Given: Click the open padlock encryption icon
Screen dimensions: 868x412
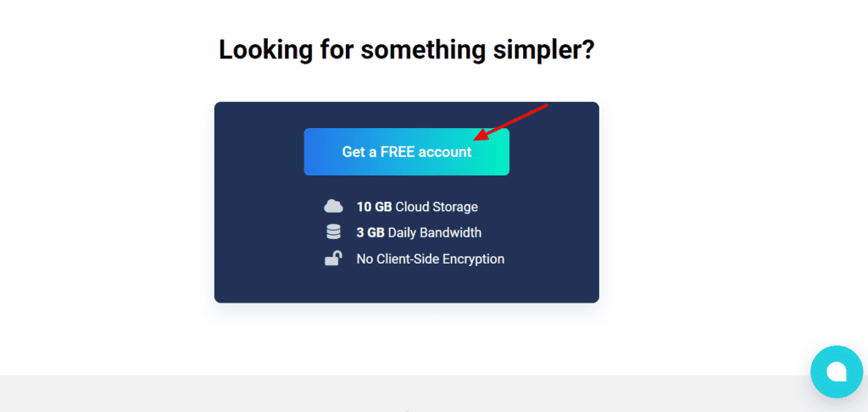Looking at the screenshot, I should 332,258.
